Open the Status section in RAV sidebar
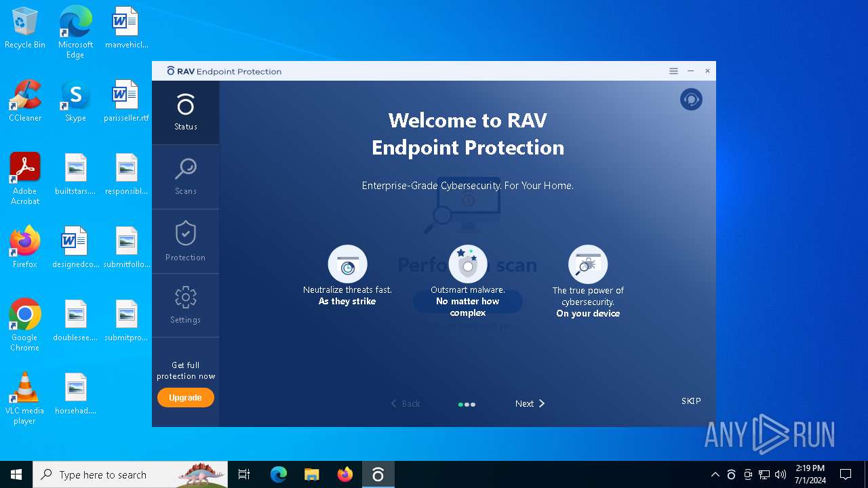Screen dimensions: 868x488 [x=185, y=113]
